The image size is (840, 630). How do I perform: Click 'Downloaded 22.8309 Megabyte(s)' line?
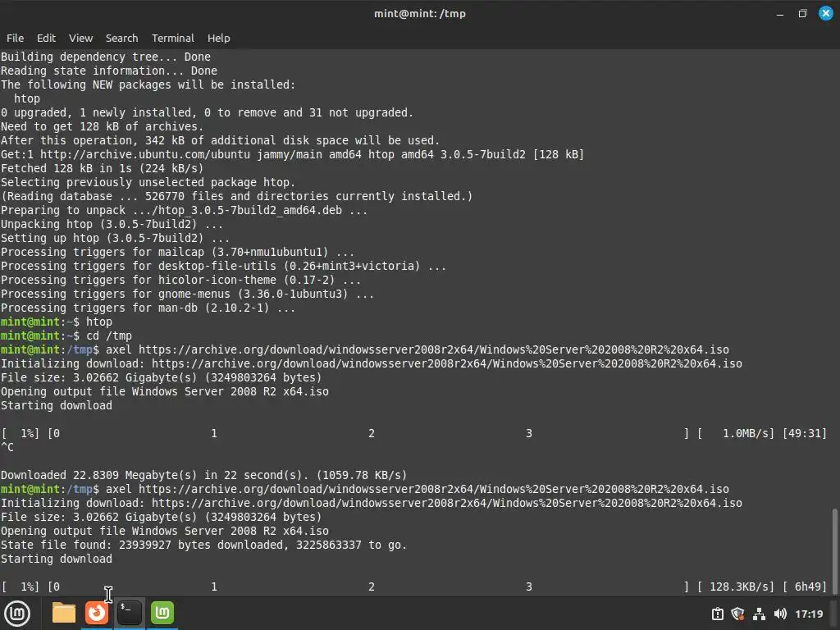[x=203, y=475]
